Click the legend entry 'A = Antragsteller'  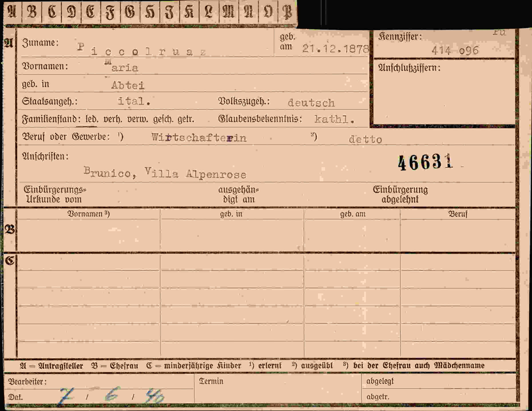click(51, 366)
